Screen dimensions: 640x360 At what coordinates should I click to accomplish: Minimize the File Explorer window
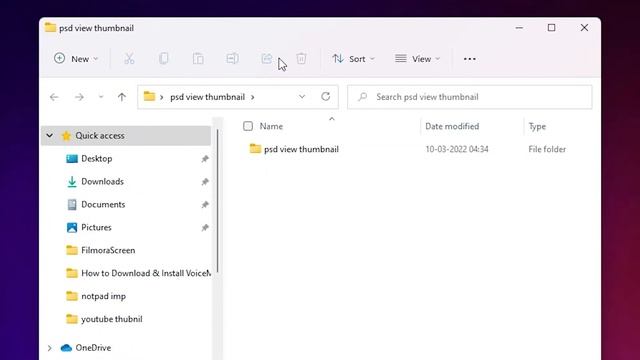tap(519, 28)
